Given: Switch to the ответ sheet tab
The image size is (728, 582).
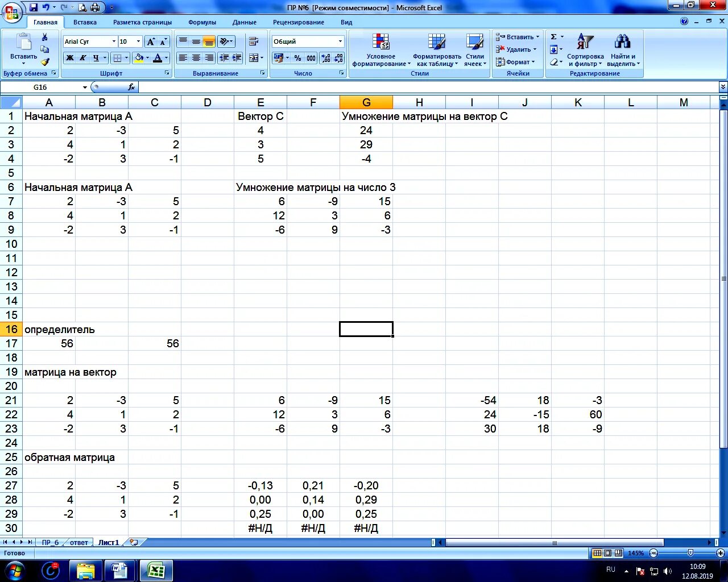Looking at the screenshot, I should pyautogui.click(x=79, y=542).
